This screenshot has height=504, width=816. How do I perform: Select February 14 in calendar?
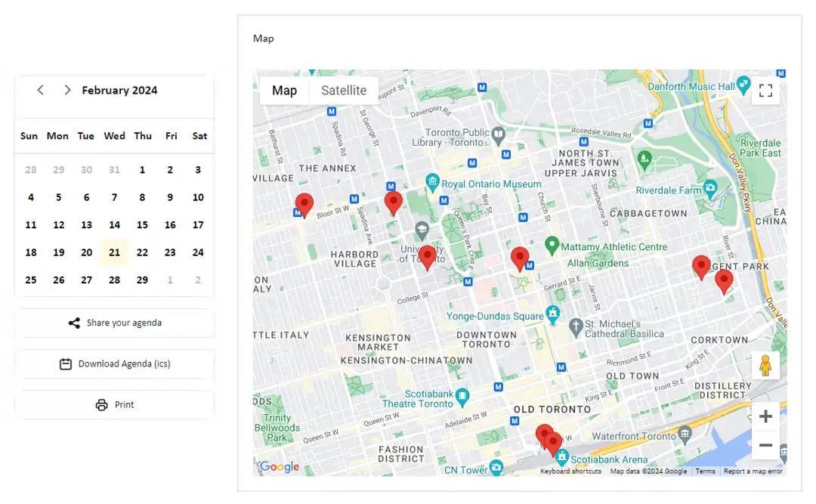[115, 225]
